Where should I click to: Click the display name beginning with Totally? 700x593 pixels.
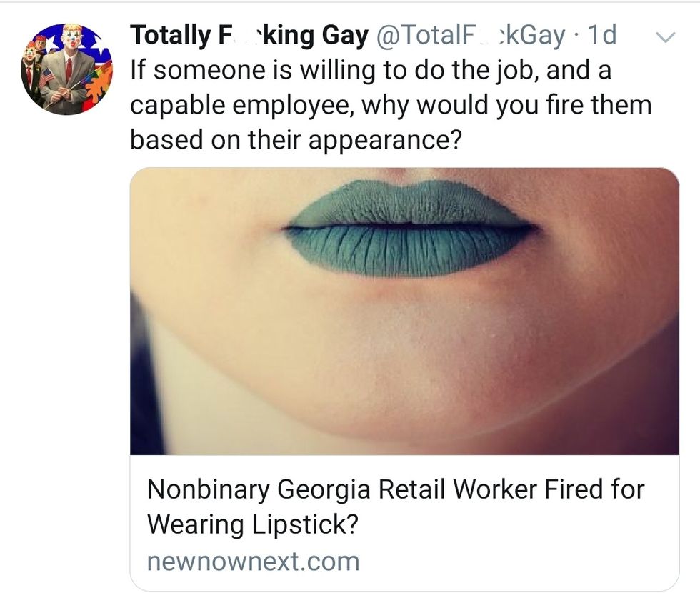(x=249, y=34)
